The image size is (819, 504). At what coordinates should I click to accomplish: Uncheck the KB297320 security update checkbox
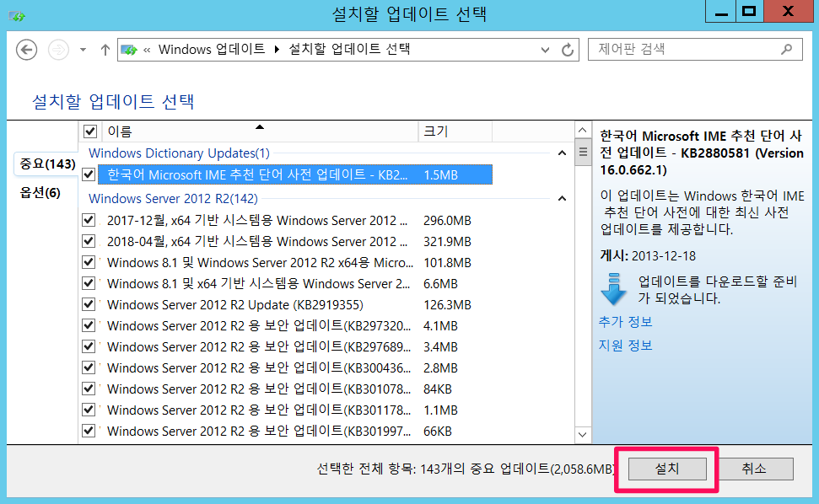[x=89, y=325]
